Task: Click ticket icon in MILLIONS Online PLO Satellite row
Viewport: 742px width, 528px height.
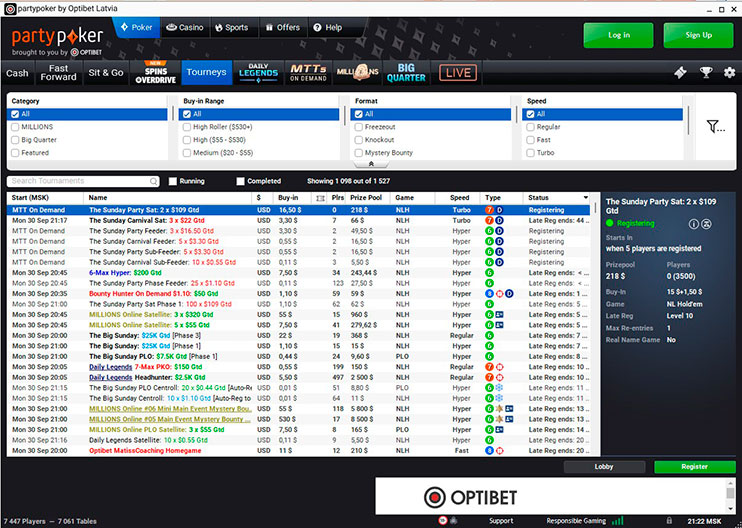Action: pyautogui.click(x=499, y=430)
